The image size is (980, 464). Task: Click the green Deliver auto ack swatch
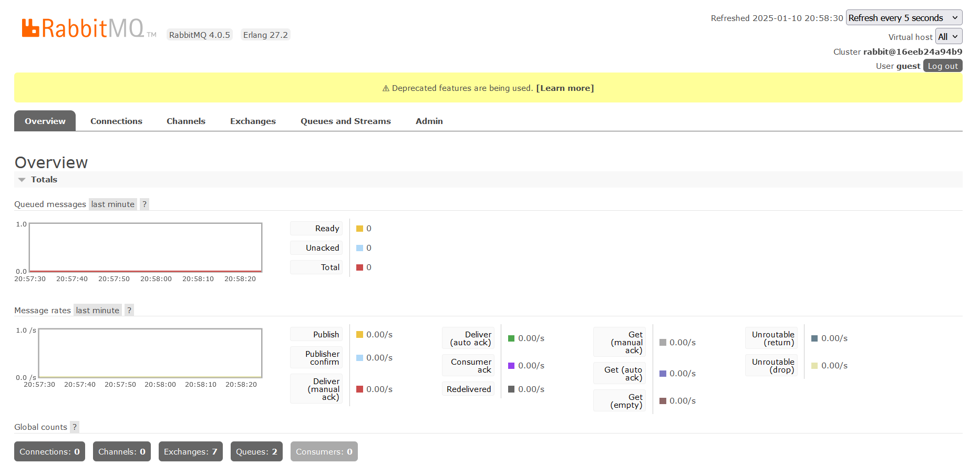pos(511,338)
